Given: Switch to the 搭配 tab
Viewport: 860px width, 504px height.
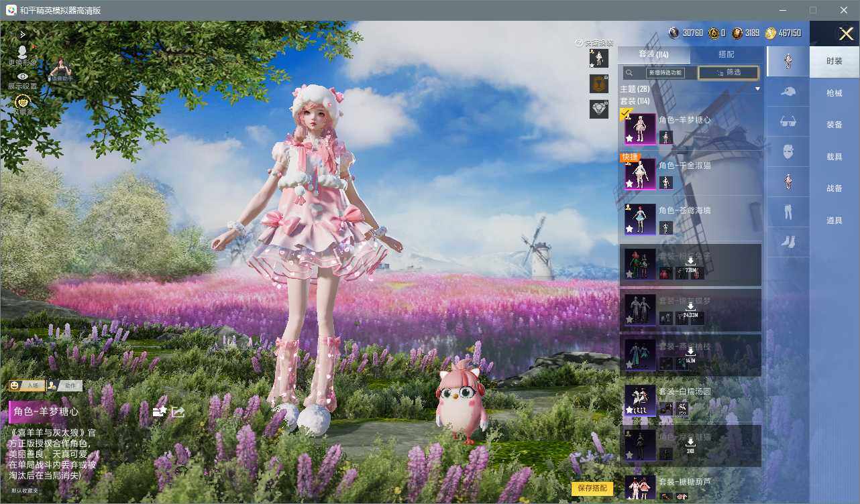Looking at the screenshot, I should [726, 54].
